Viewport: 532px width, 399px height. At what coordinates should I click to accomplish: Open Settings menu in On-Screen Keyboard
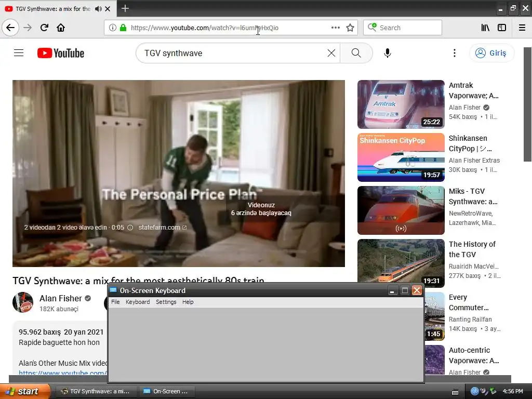coord(166,302)
